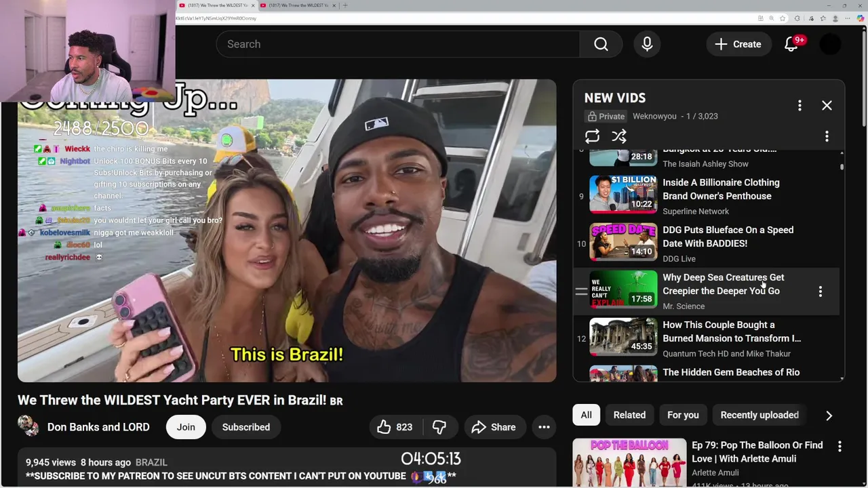Grab reorder handle of Deep Sea Creatures item
The height and width of the screenshot is (488, 868).
(581, 291)
